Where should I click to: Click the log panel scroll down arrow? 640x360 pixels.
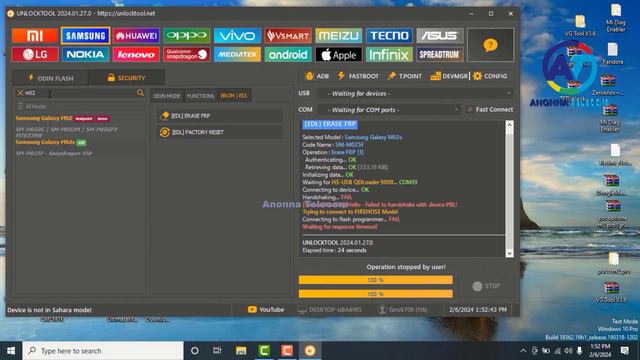click(509, 253)
